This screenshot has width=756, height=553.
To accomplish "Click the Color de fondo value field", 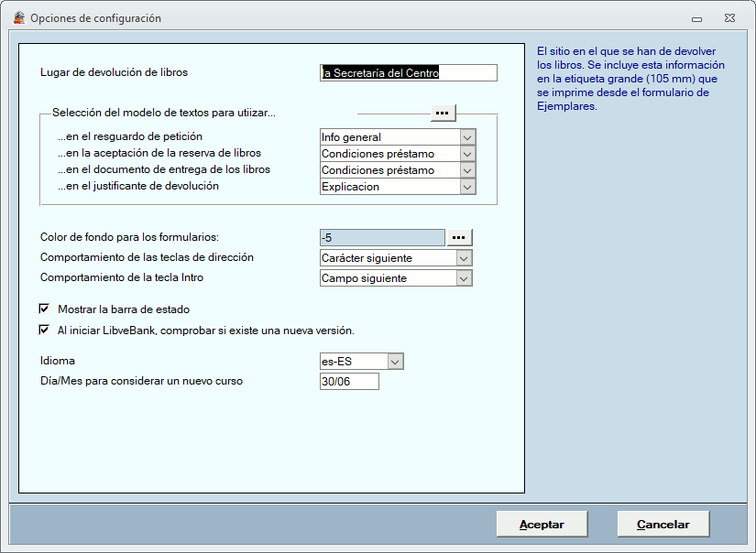I will pyautogui.click(x=382, y=238).
